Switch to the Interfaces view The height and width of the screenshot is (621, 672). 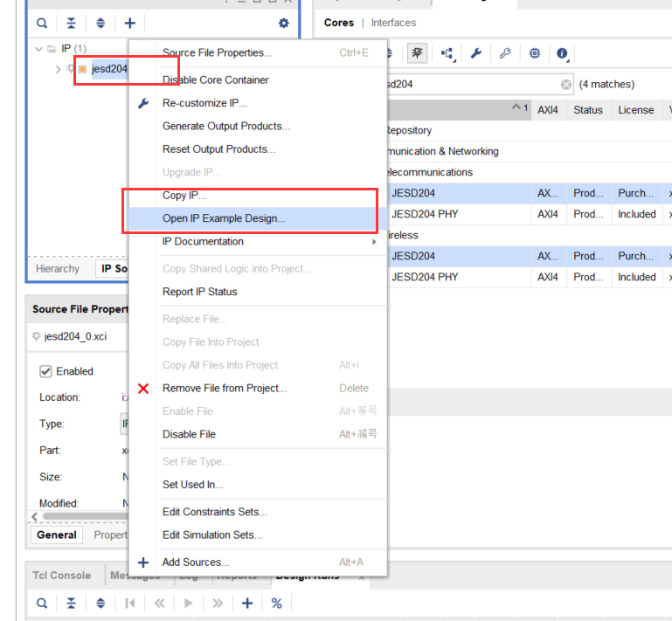click(x=393, y=23)
